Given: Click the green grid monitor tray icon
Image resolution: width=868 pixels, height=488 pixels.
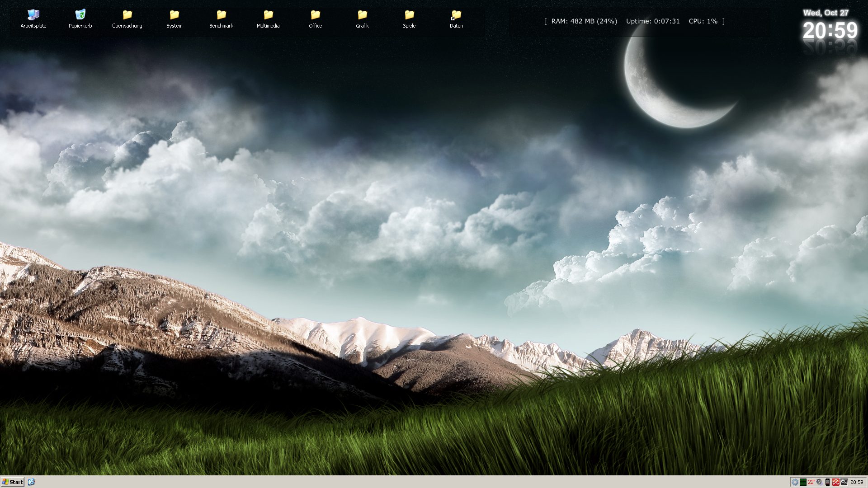Looking at the screenshot, I should tap(803, 482).
